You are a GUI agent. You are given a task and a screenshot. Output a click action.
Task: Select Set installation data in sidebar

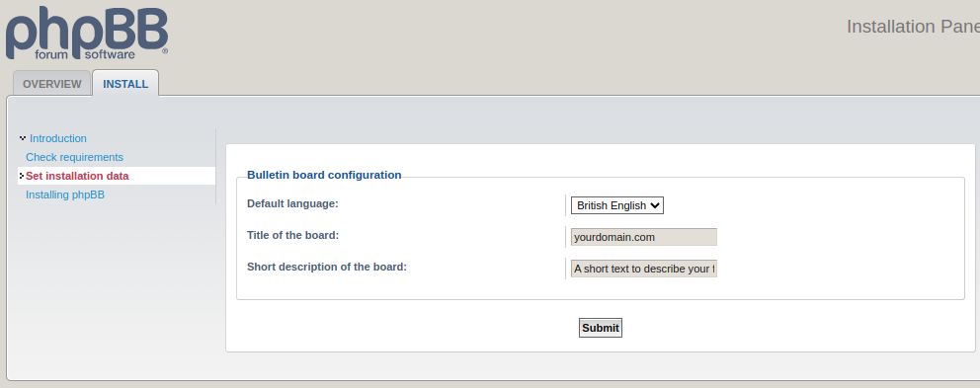[77, 176]
